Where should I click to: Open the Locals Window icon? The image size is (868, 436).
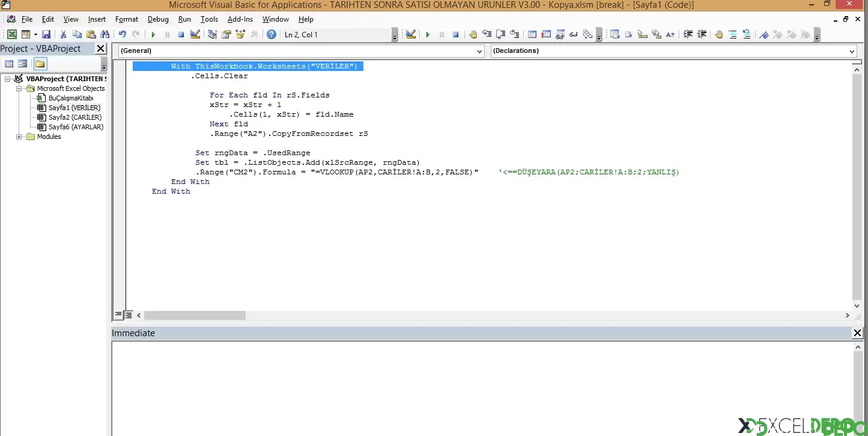coord(532,35)
